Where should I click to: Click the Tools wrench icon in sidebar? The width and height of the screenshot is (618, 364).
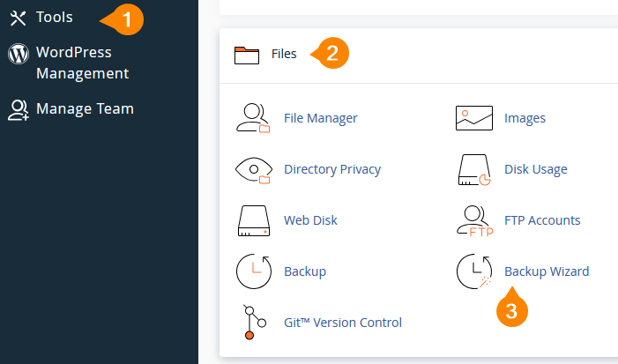coord(19,19)
